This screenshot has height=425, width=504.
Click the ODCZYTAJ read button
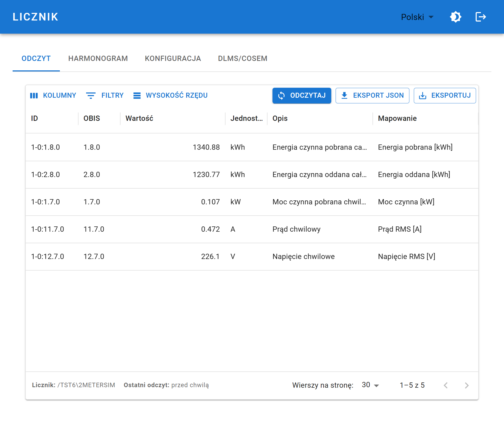pos(302,95)
